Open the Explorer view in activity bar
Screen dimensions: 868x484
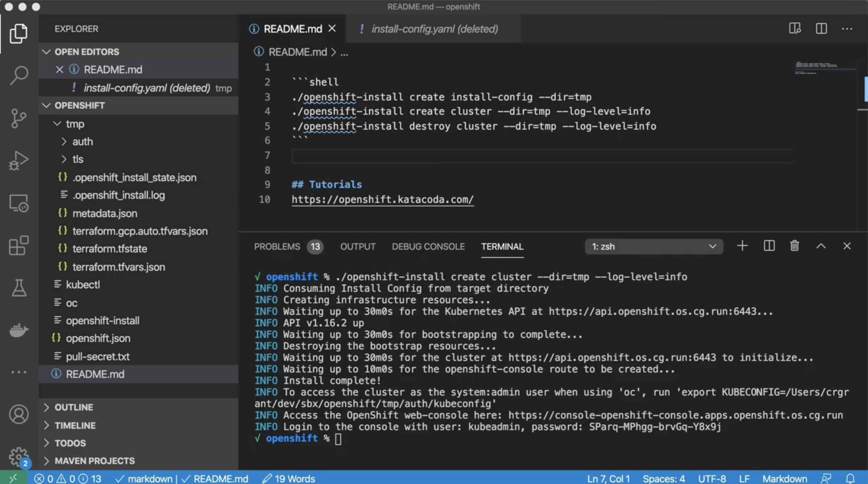point(19,33)
